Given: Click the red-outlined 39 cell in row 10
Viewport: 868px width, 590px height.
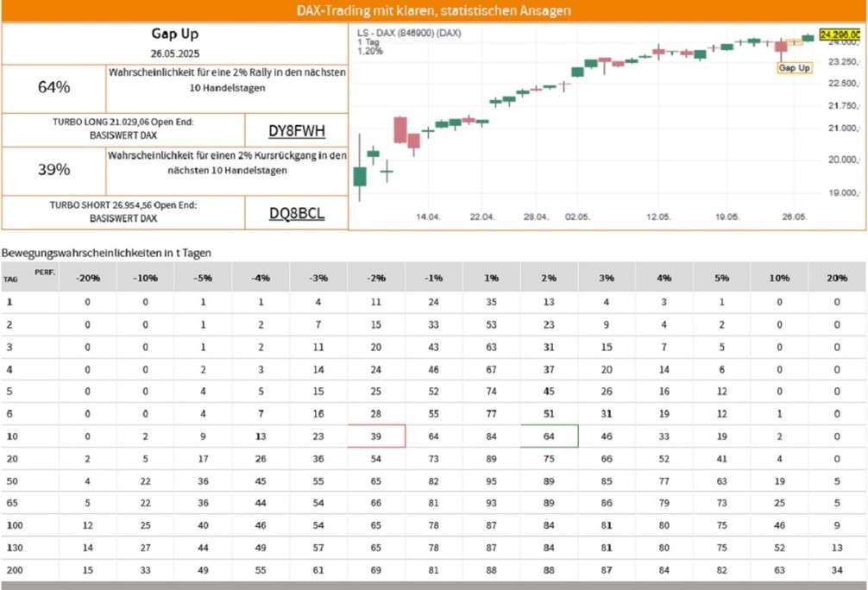Looking at the screenshot, I should [376, 436].
